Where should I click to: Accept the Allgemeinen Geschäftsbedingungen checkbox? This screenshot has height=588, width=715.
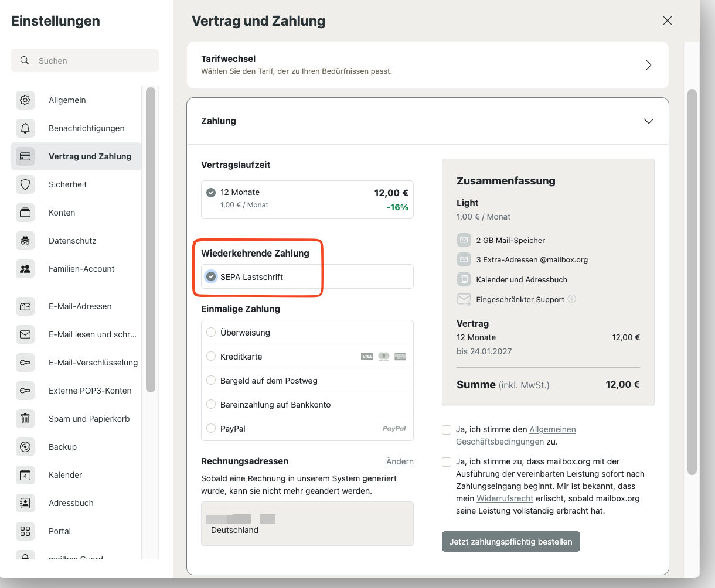[447, 430]
